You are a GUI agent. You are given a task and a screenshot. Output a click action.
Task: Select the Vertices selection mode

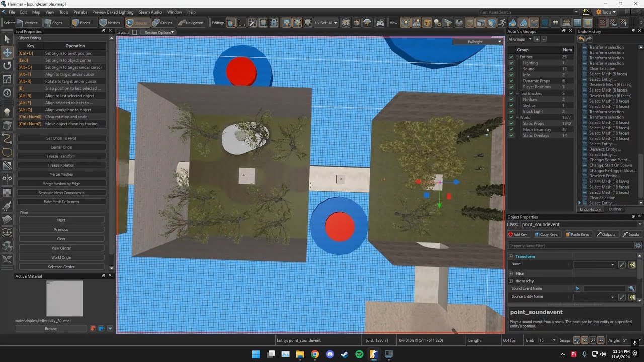[x=27, y=23]
